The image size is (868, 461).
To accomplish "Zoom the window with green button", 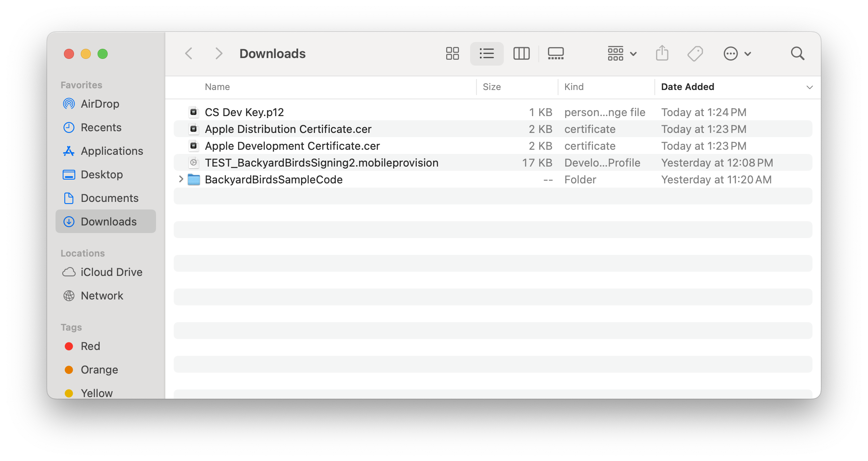I will coord(103,54).
